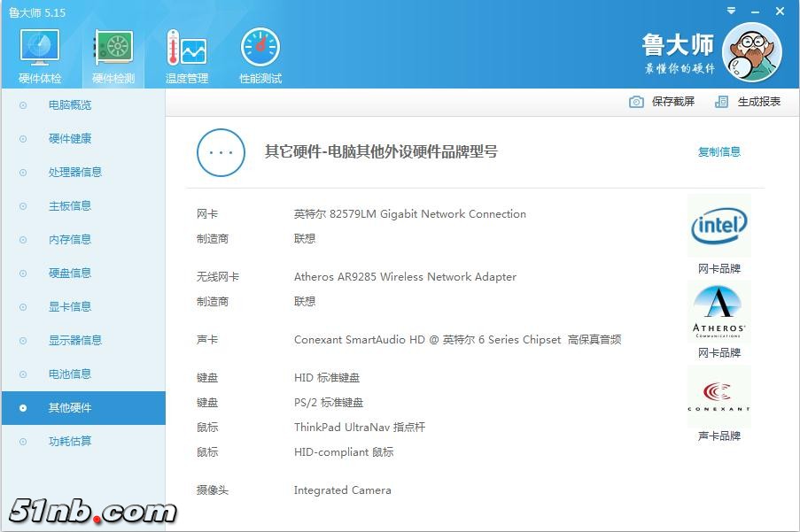This screenshot has height=532, width=800.
Task: Click the 复制信息 link
Action: pos(718,152)
